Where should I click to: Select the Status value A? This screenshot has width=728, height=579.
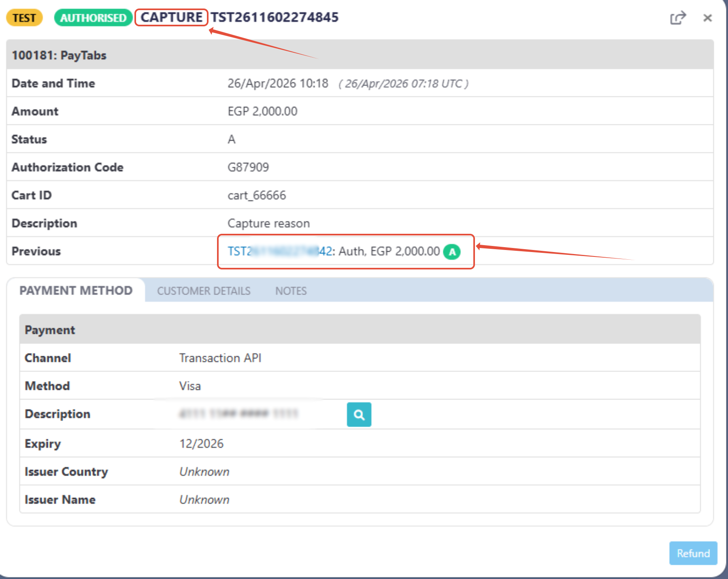click(x=232, y=139)
